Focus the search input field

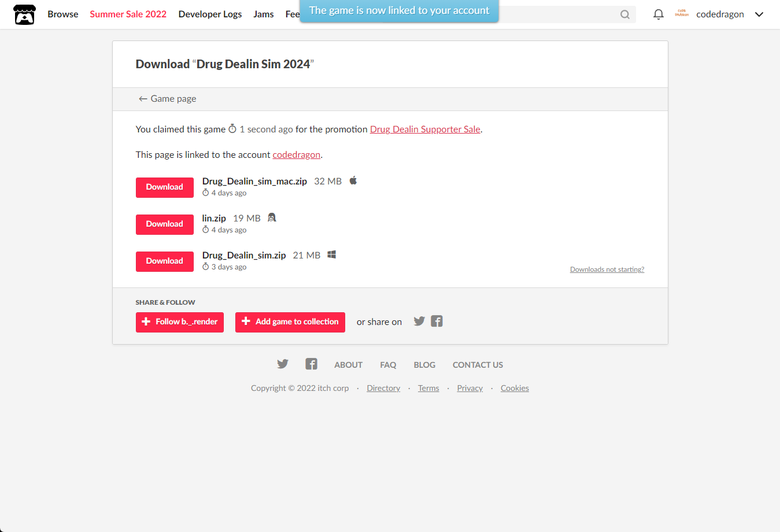pyautogui.click(x=558, y=14)
